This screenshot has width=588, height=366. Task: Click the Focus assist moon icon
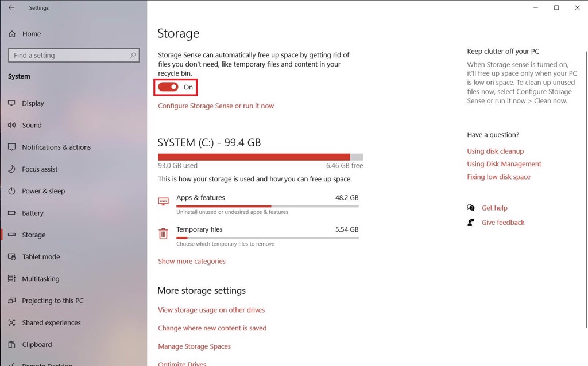coord(11,169)
